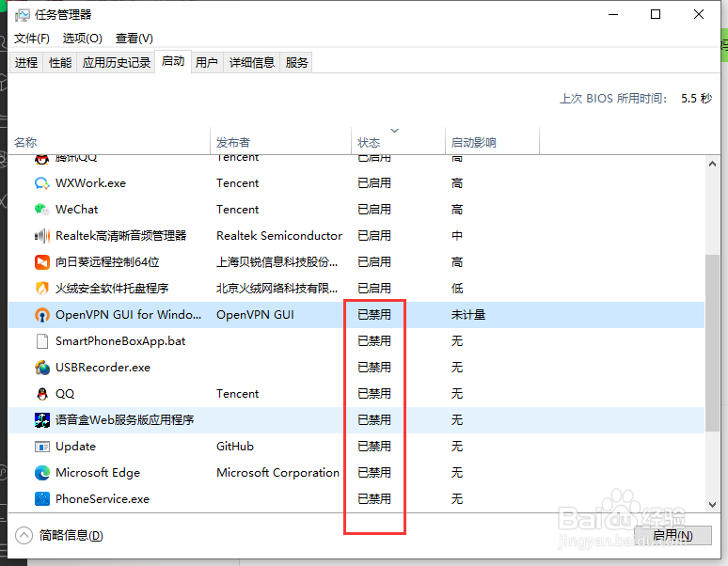The image size is (728, 566).
Task: Switch to the 应用历史记录 tab
Action: click(x=116, y=62)
